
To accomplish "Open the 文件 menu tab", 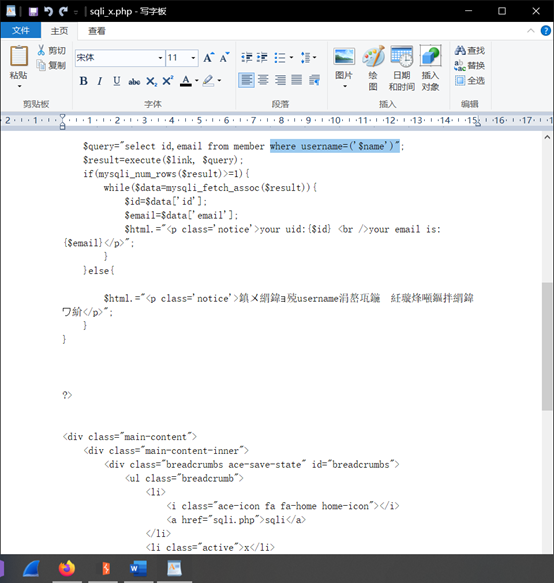I will coord(20,30).
